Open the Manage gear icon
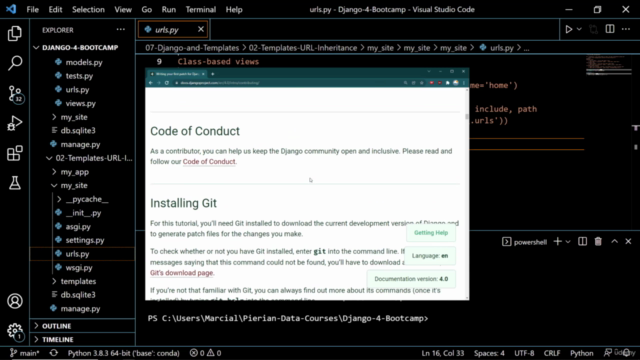The height and width of the screenshot is (360, 640). (15, 331)
